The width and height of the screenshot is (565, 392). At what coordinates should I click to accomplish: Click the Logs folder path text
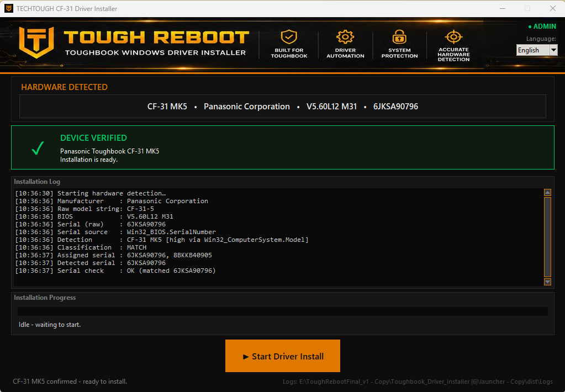tap(418, 382)
